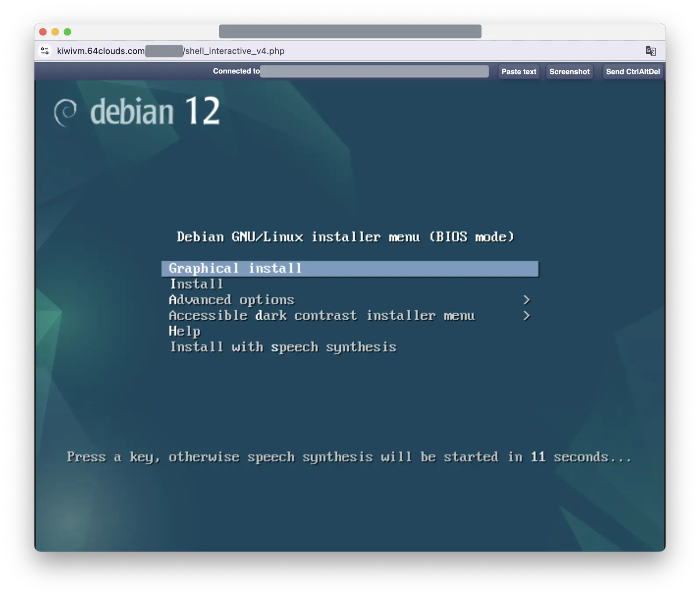Close the browser window with red button

[x=43, y=32]
